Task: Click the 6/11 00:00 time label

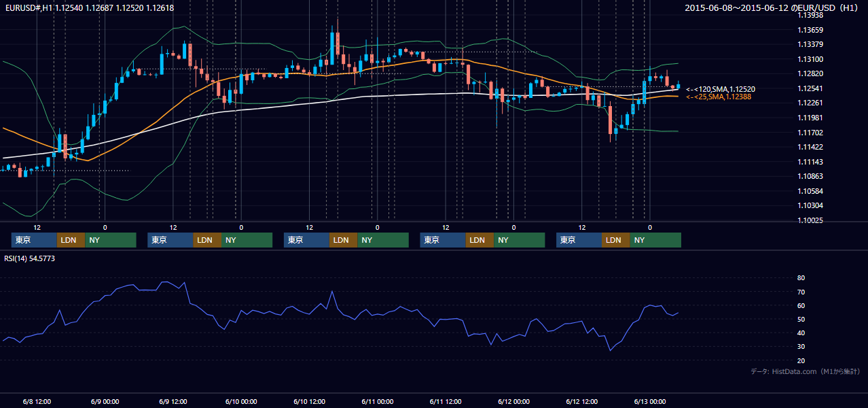Action: tap(377, 401)
